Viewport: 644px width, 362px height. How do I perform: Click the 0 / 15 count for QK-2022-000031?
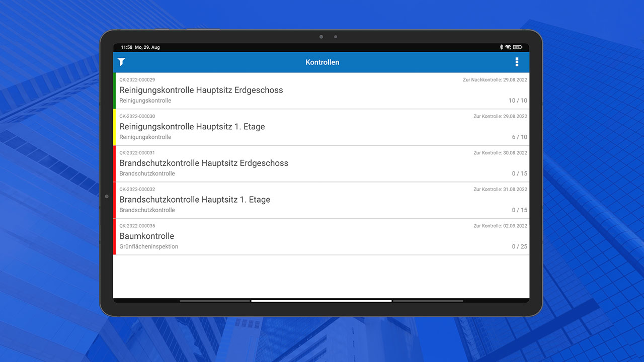(x=520, y=173)
